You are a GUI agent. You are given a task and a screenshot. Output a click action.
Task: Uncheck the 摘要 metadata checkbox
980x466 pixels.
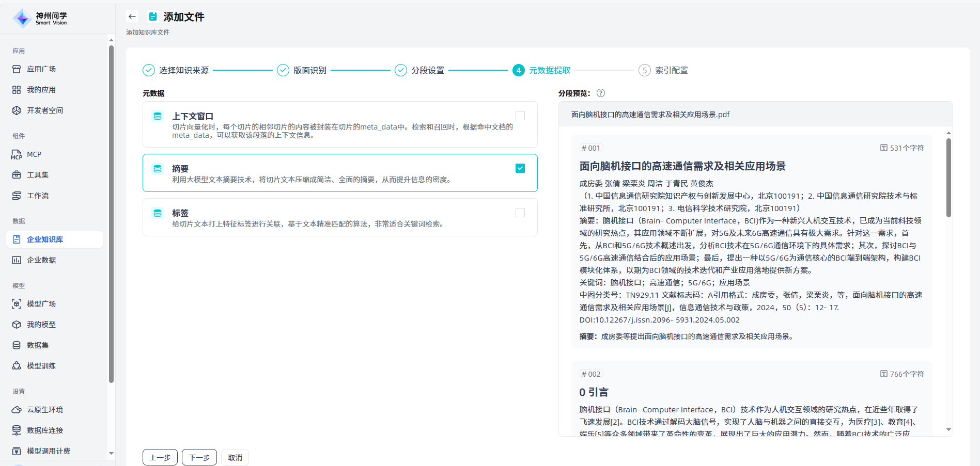pos(520,169)
